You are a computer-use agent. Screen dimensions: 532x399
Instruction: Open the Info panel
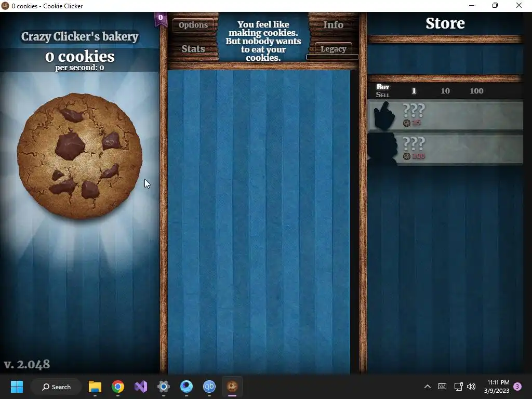point(333,25)
